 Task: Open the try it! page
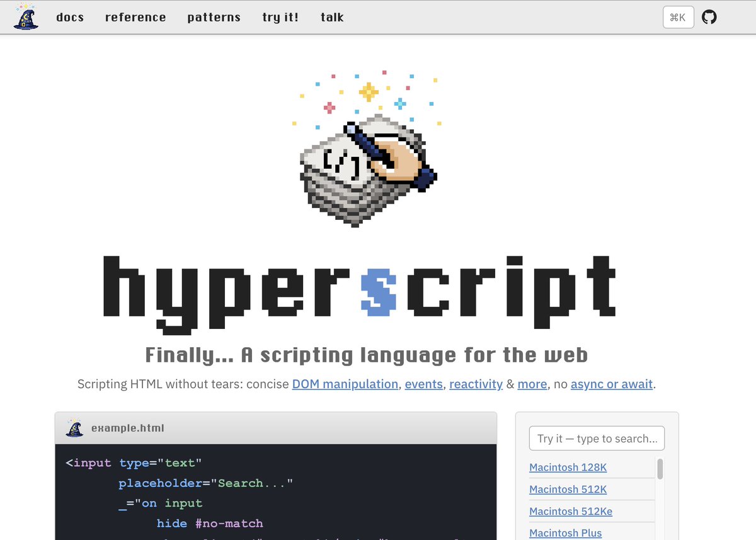(280, 17)
